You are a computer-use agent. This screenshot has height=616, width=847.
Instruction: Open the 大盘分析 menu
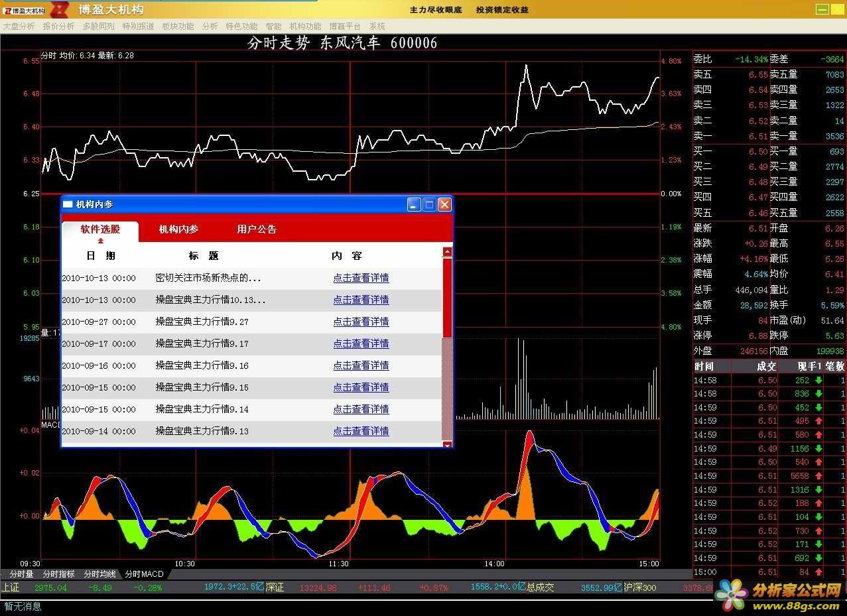coord(19,27)
